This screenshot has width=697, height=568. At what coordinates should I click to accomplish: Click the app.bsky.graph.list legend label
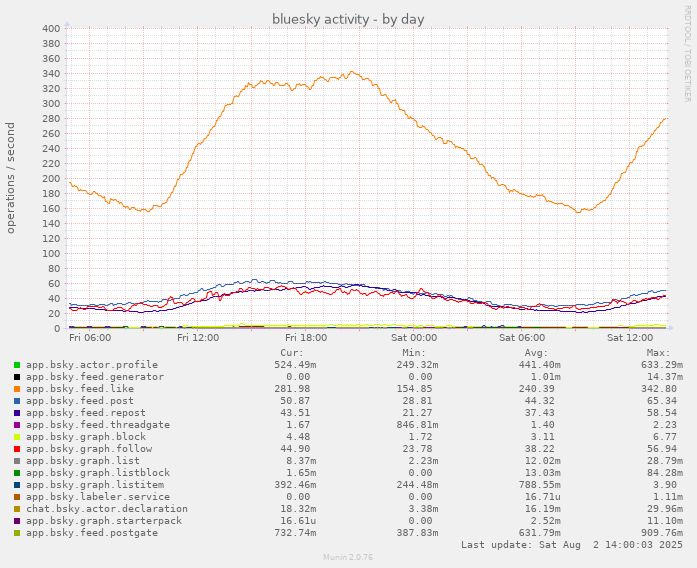click(83, 461)
